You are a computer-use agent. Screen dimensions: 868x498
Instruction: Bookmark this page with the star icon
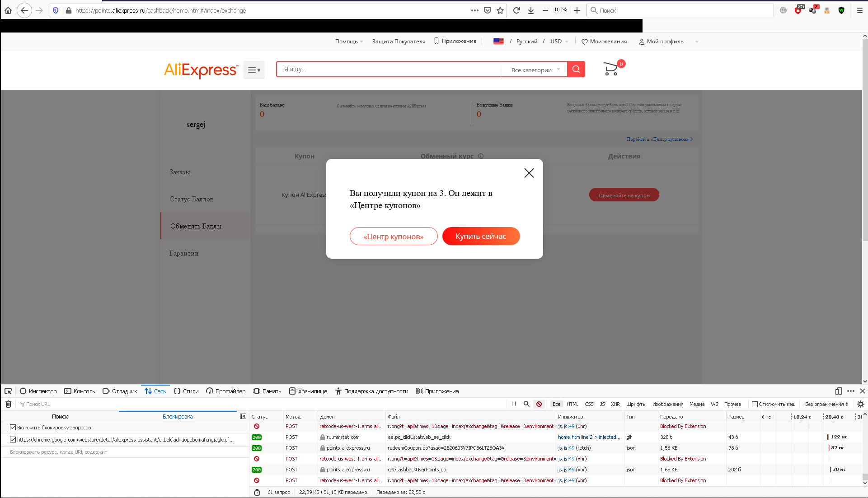coord(500,10)
